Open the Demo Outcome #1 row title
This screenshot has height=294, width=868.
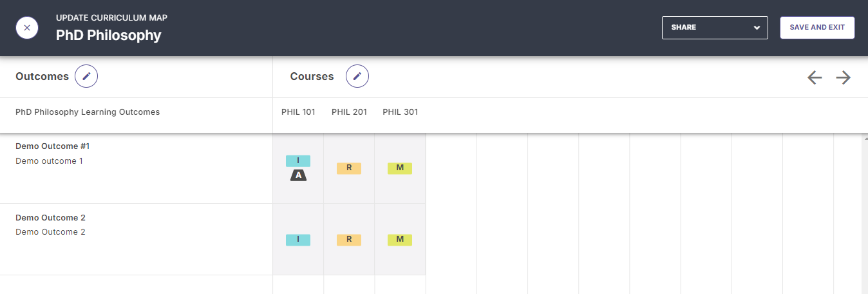[52, 146]
